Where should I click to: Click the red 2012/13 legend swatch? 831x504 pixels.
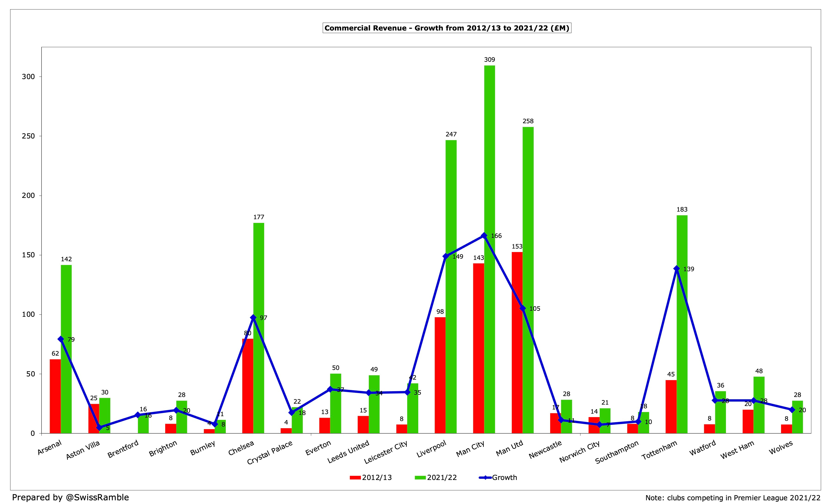click(356, 477)
